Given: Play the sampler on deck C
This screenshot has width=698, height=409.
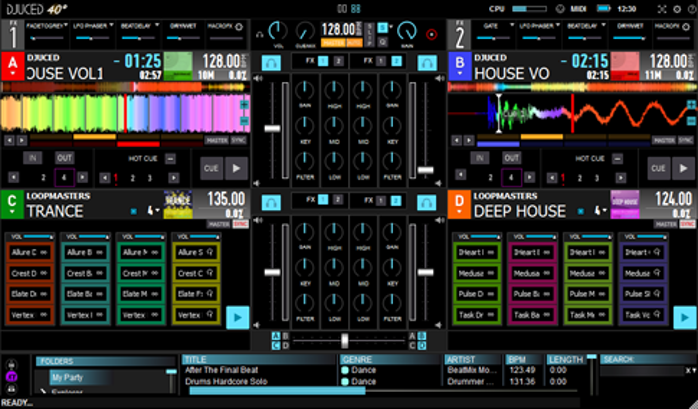Looking at the screenshot, I should click(x=236, y=317).
